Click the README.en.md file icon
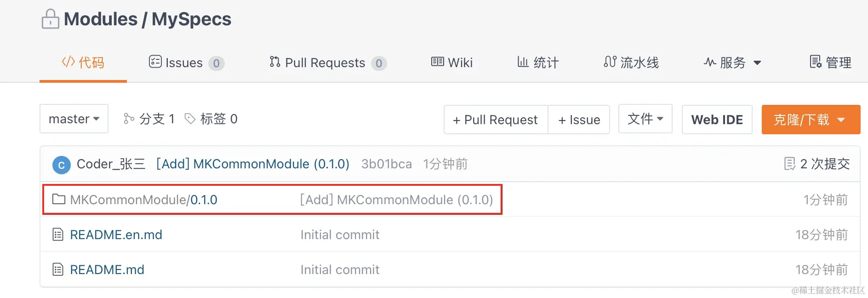The width and height of the screenshot is (868, 298). (58, 235)
